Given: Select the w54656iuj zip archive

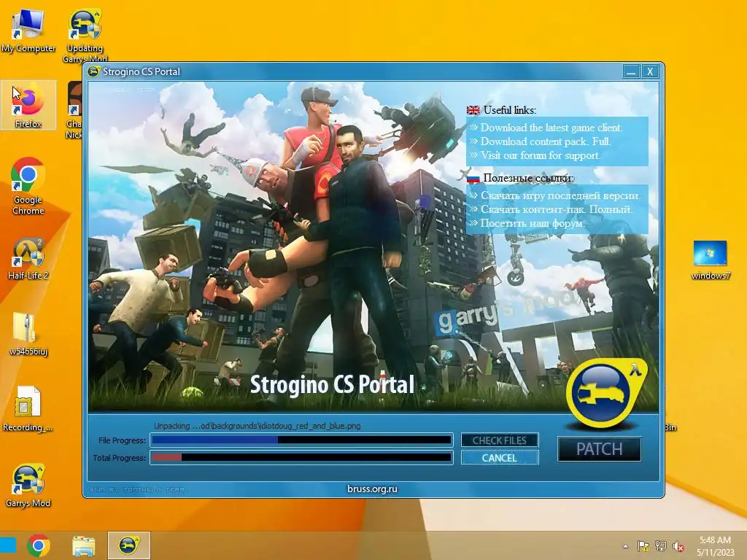Looking at the screenshot, I should 28,334.
